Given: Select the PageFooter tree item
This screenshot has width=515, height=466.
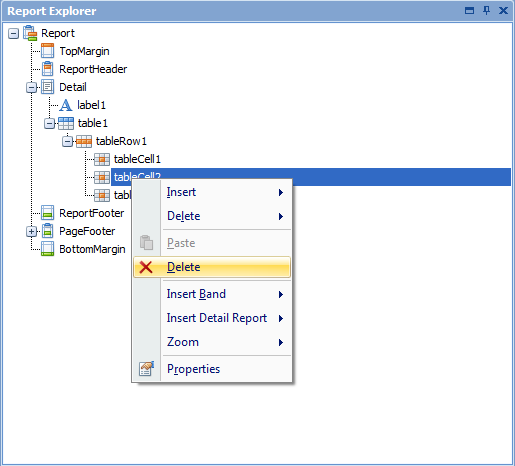Looking at the screenshot, I should [x=87, y=231].
